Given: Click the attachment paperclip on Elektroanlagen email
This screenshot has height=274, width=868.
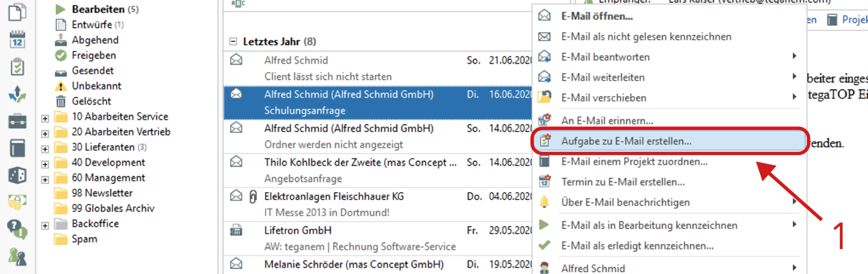Looking at the screenshot, I should click(x=253, y=196).
